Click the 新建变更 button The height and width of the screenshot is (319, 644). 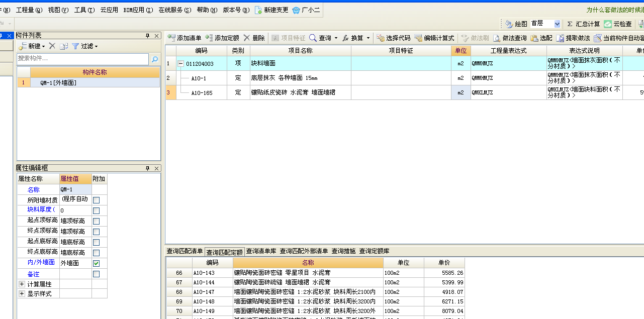(x=271, y=10)
